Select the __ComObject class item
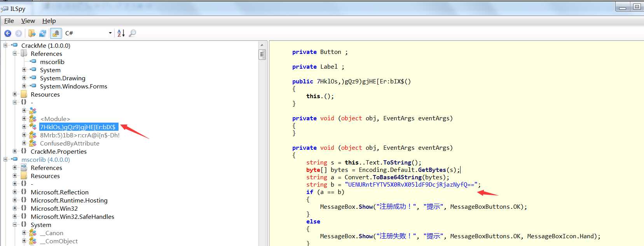The height and width of the screenshot is (246, 644). [x=59, y=241]
